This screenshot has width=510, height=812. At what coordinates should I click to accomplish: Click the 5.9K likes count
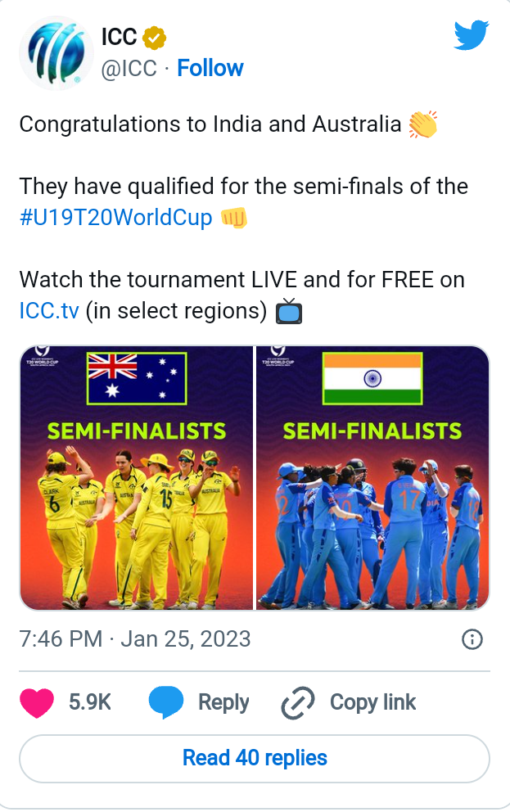90,703
